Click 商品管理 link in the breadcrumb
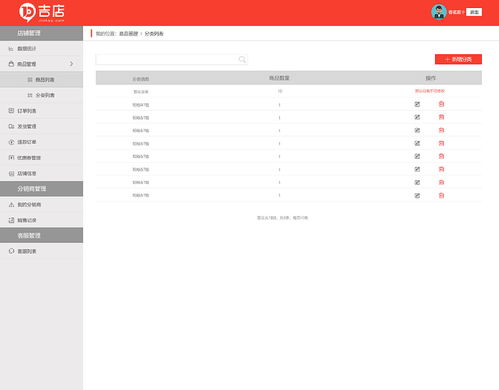 (129, 34)
